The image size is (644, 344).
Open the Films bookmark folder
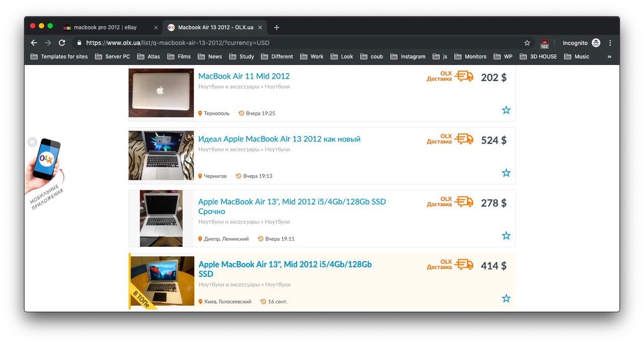pyautogui.click(x=179, y=56)
